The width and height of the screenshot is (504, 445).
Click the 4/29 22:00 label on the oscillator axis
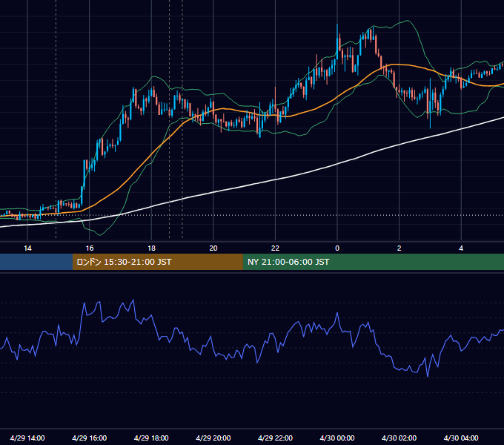(275, 438)
